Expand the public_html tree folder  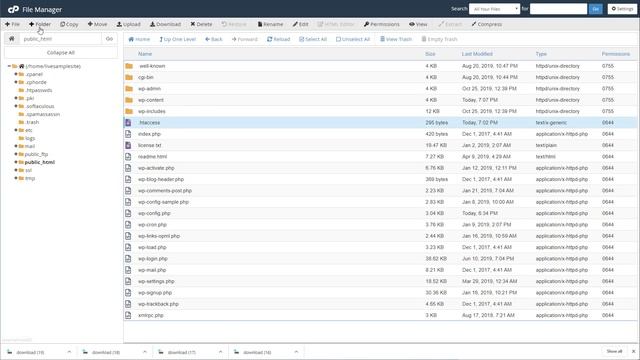click(x=16, y=162)
